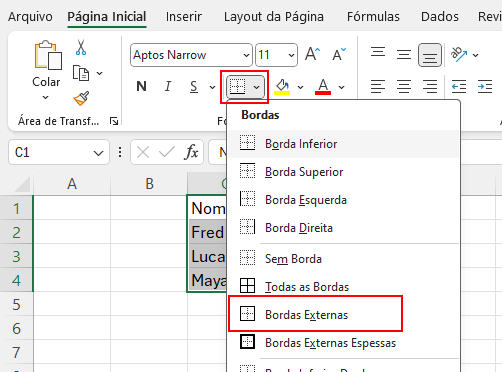Open Layout da Página tab
Image resolution: width=502 pixels, height=372 pixels.
274,17
